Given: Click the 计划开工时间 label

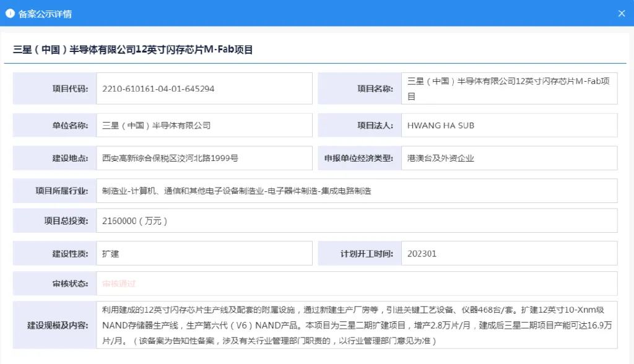Looking at the screenshot, I should [x=367, y=254].
